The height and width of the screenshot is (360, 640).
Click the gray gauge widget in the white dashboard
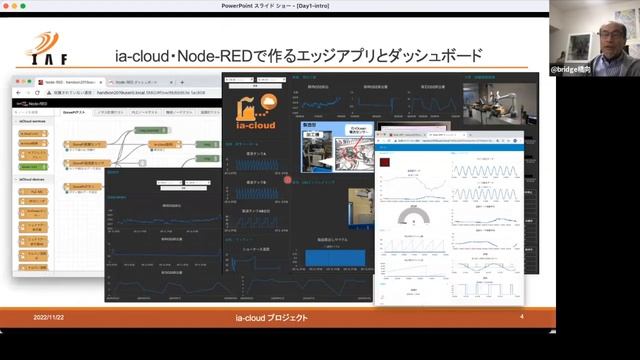[x=413, y=215]
